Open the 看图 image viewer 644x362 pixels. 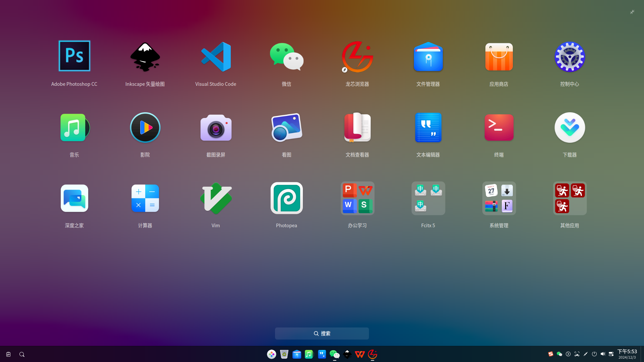(x=286, y=127)
